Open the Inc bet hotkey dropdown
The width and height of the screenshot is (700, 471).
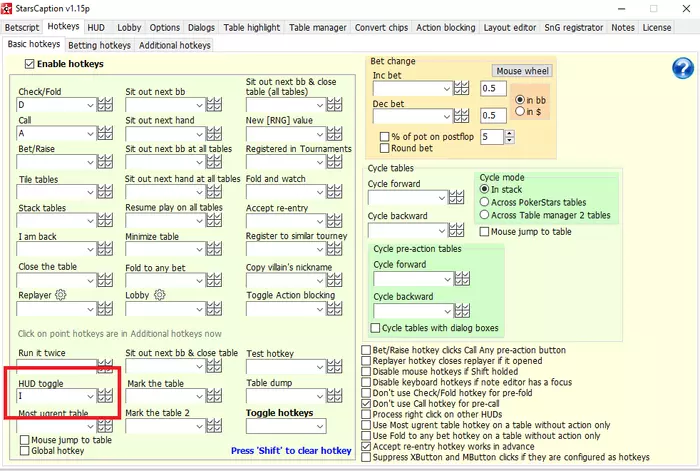click(447, 89)
